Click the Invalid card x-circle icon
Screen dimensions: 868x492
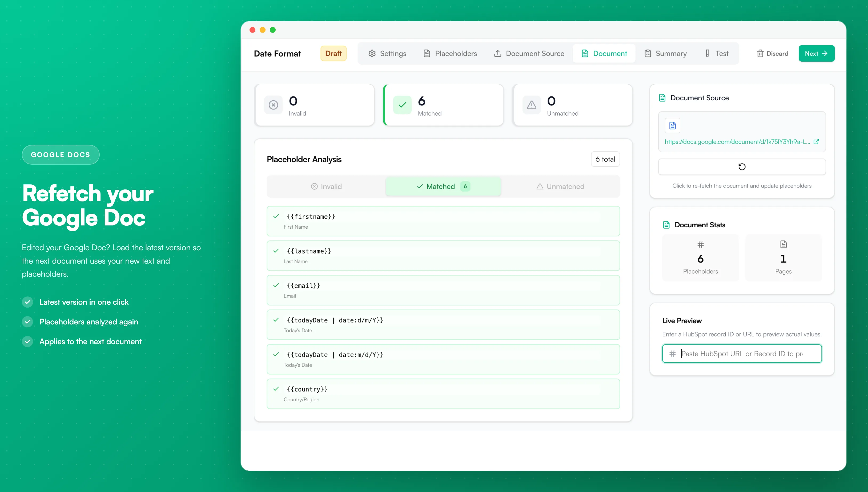pyautogui.click(x=273, y=105)
